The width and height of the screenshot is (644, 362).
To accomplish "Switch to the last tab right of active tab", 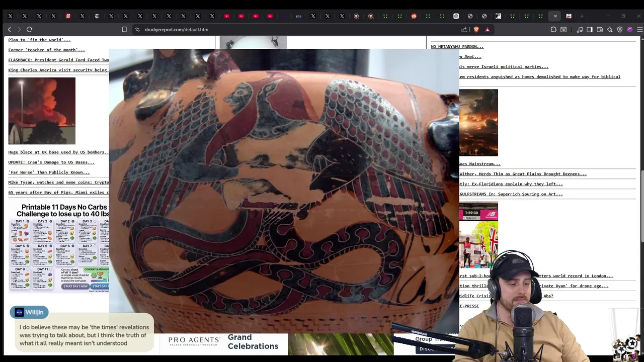I will point(569,16).
